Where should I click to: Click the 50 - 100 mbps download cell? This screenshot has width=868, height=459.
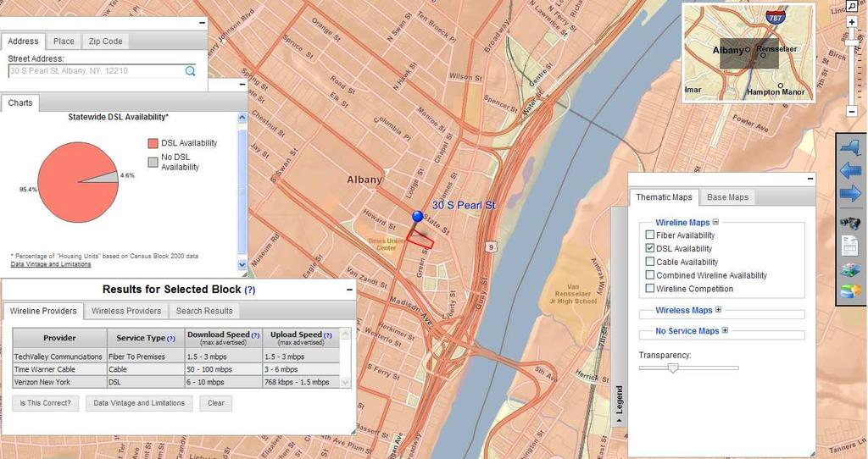click(224, 369)
